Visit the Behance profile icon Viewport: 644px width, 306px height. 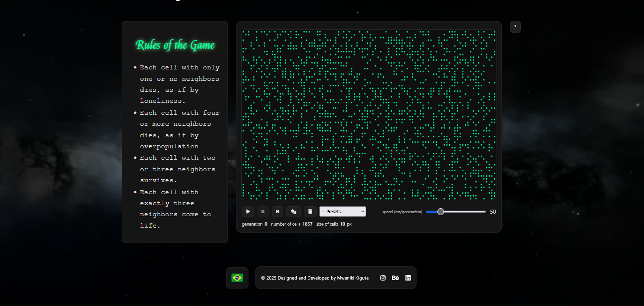(x=396, y=278)
